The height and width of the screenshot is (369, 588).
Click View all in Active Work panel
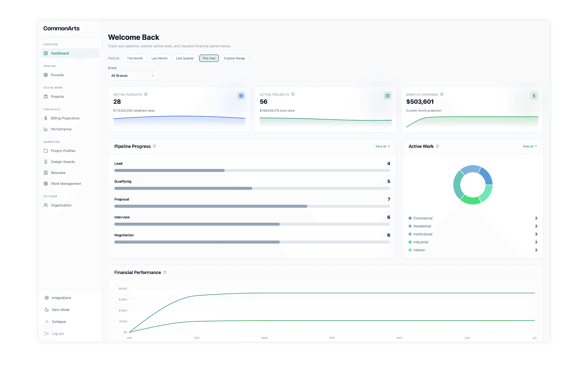(x=529, y=146)
